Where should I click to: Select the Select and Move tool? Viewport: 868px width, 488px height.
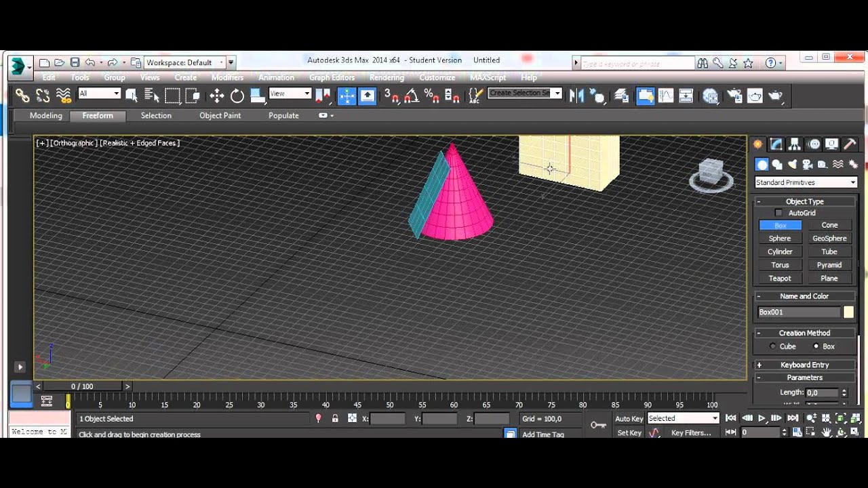click(217, 96)
